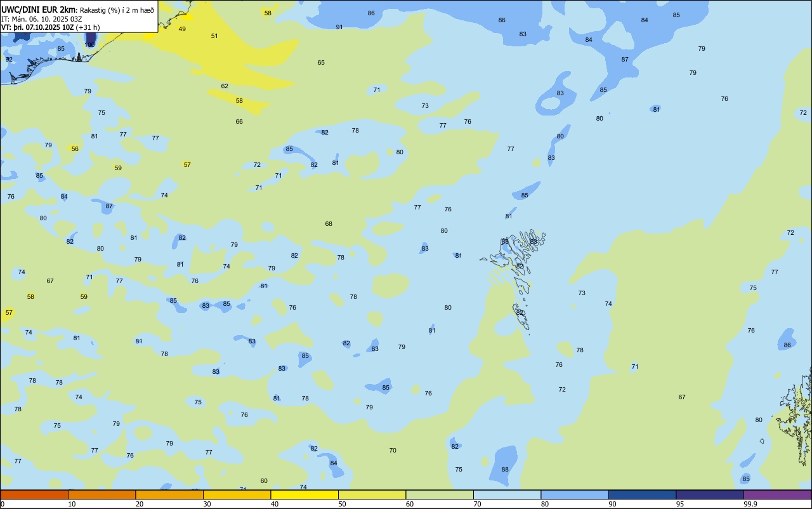
Task: Click the '66' humidity value on the map
Action: pos(239,122)
